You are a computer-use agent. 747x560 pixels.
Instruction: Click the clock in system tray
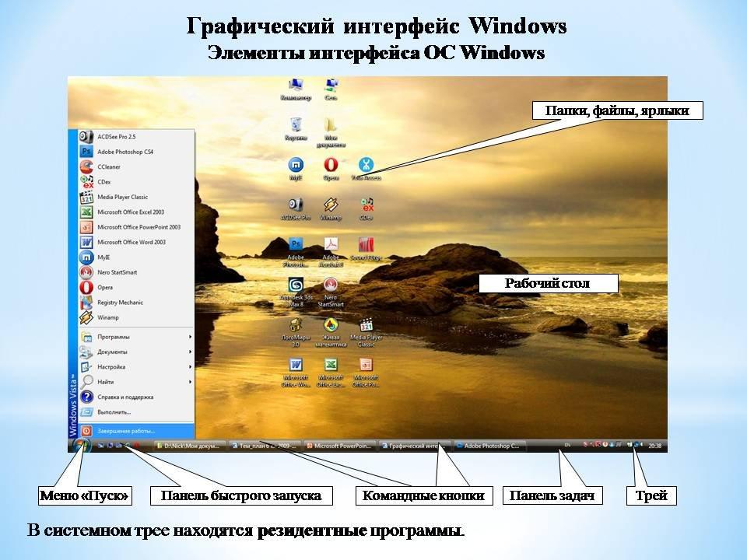(x=655, y=446)
